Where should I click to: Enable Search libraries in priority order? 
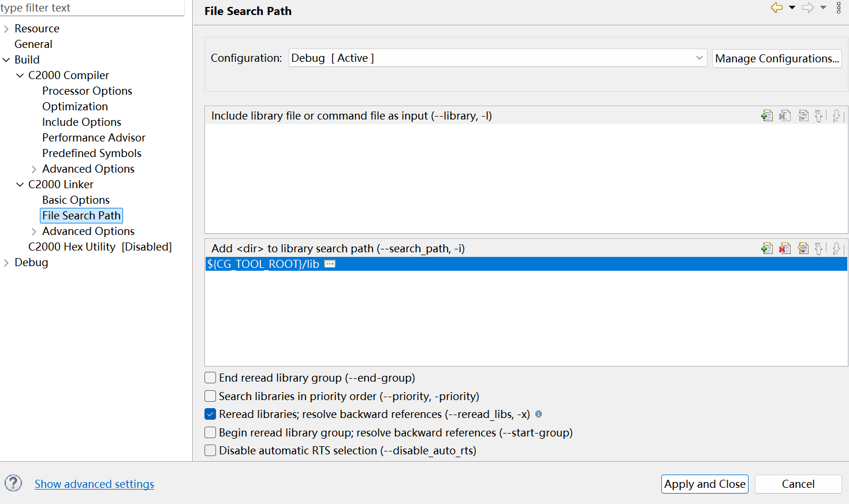click(210, 396)
